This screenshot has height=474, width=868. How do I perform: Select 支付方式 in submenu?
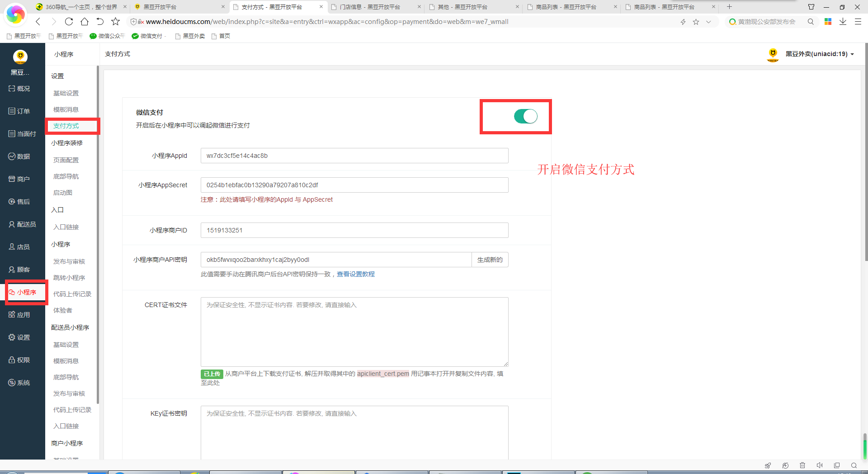tap(66, 126)
